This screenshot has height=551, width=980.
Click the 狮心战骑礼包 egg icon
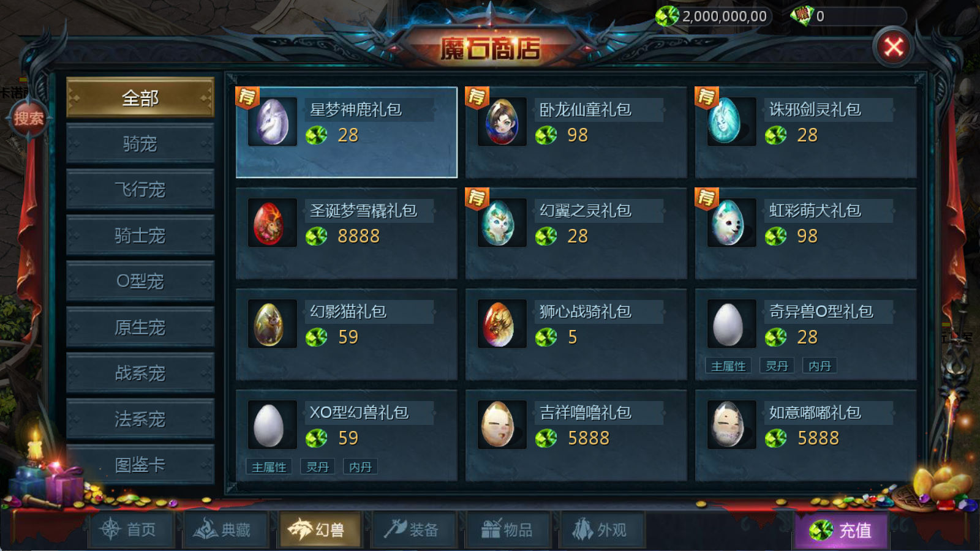(502, 324)
